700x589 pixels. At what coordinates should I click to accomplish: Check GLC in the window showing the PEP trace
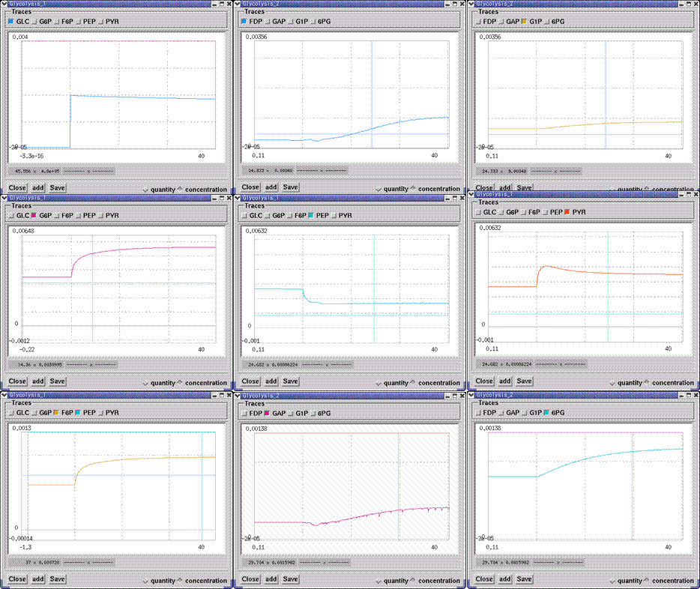coord(244,216)
